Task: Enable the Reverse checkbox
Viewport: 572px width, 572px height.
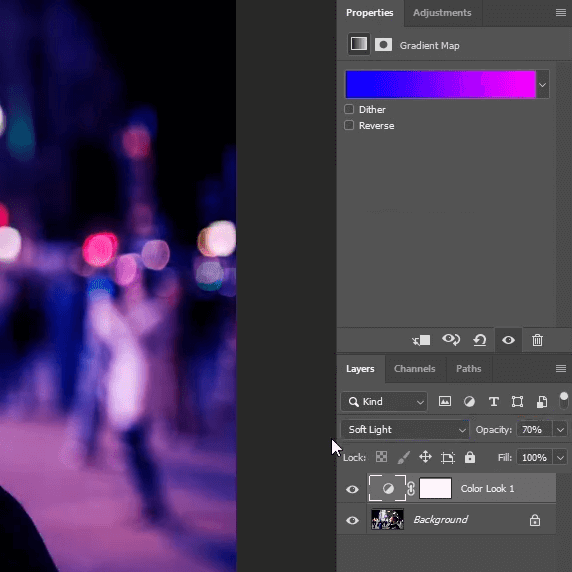Action: [x=349, y=125]
